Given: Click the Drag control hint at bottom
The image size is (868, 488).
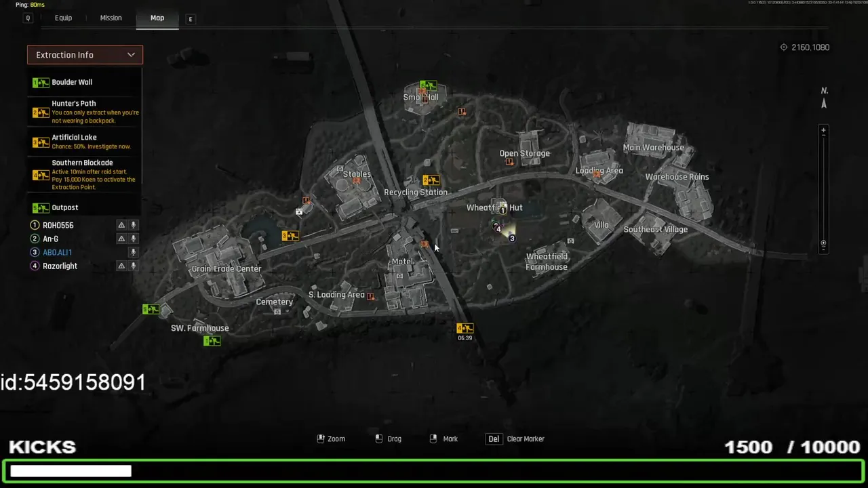Looking at the screenshot, I should [x=389, y=439].
